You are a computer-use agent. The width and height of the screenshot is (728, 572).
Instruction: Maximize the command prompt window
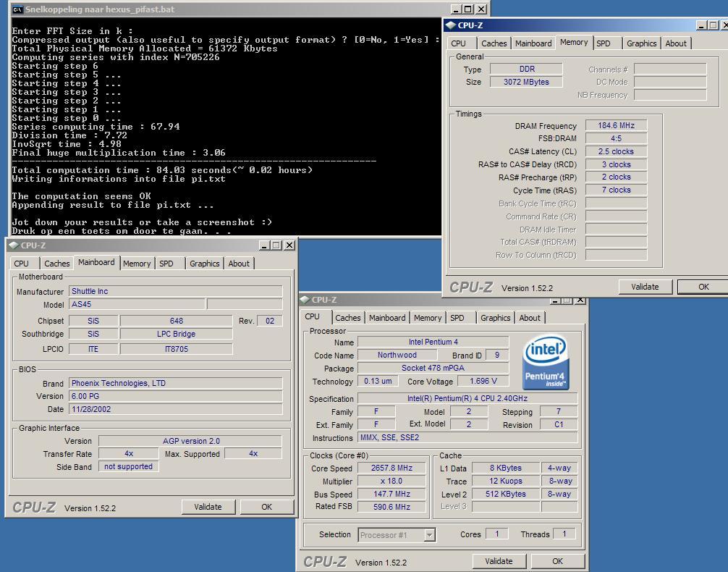(x=468, y=9)
